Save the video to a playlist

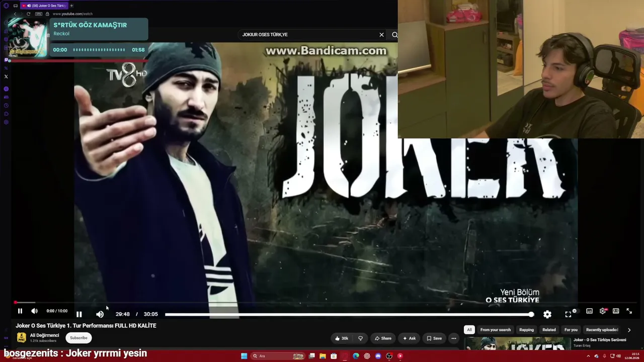[434, 338]
